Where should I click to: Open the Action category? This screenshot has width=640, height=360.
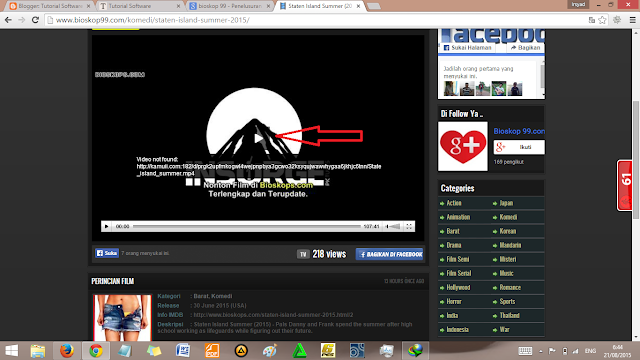click(x=454, y=203)
